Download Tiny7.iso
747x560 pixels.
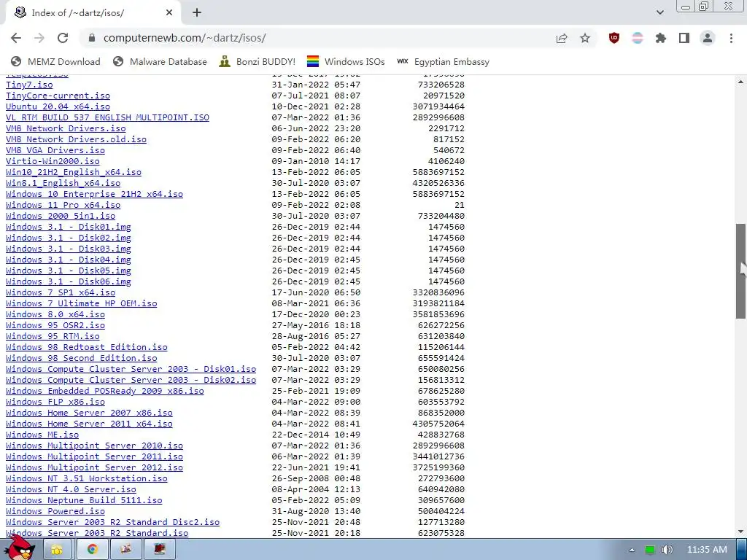tap(29, 85)
